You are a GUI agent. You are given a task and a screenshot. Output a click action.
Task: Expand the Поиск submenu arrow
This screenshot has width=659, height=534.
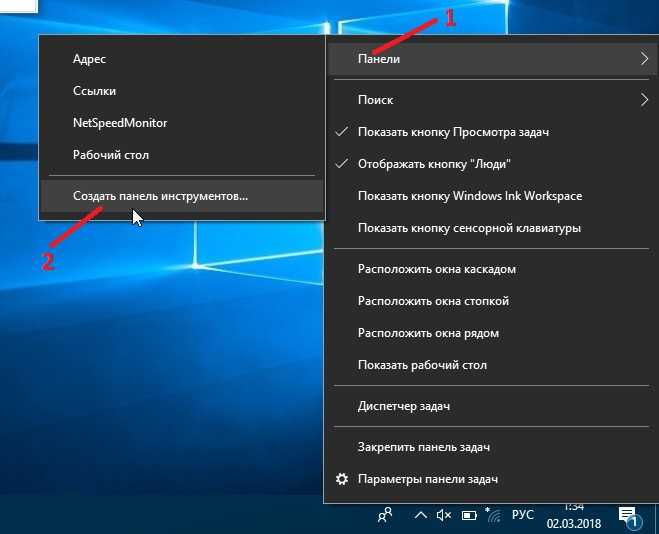644,100
